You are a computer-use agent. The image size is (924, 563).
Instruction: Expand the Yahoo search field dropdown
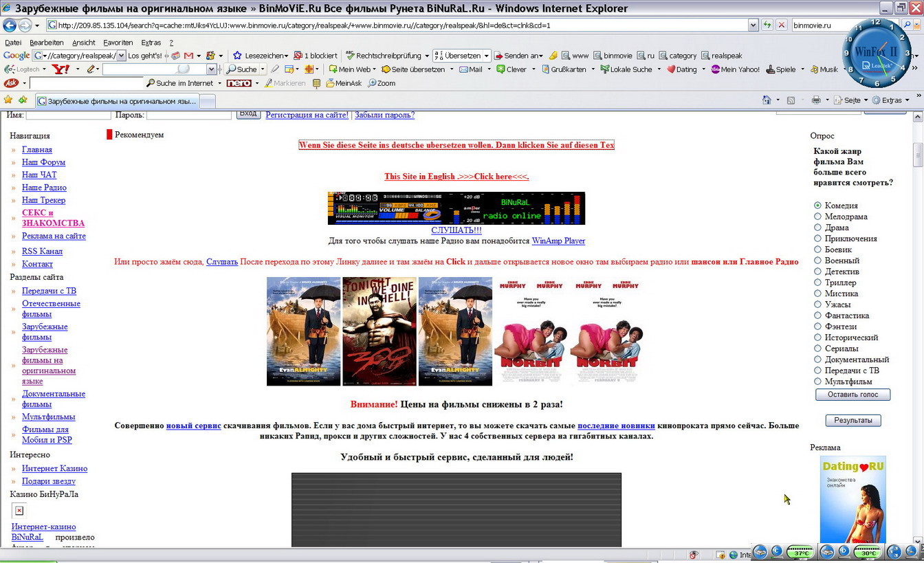coord(211,69)
